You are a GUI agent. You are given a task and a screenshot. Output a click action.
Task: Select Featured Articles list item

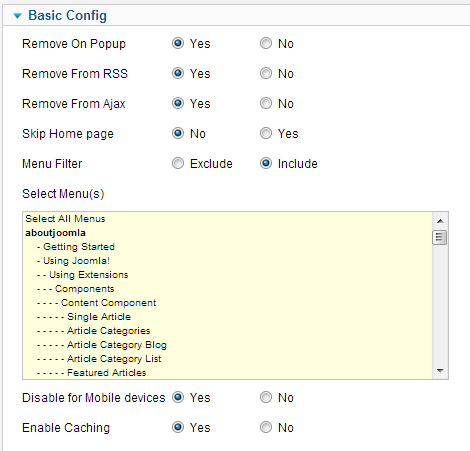(227, 373)
